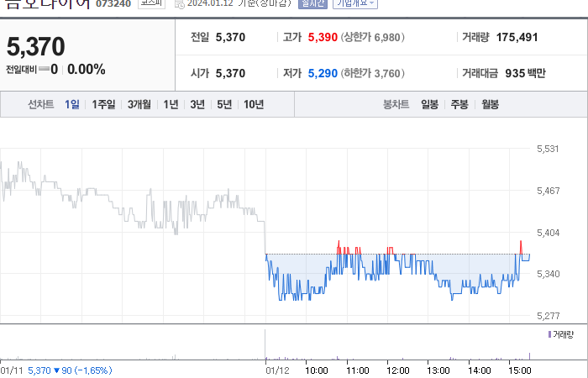588x378 pixels.
Task: Show the 10년 line chart
Action: pos(254,104)
